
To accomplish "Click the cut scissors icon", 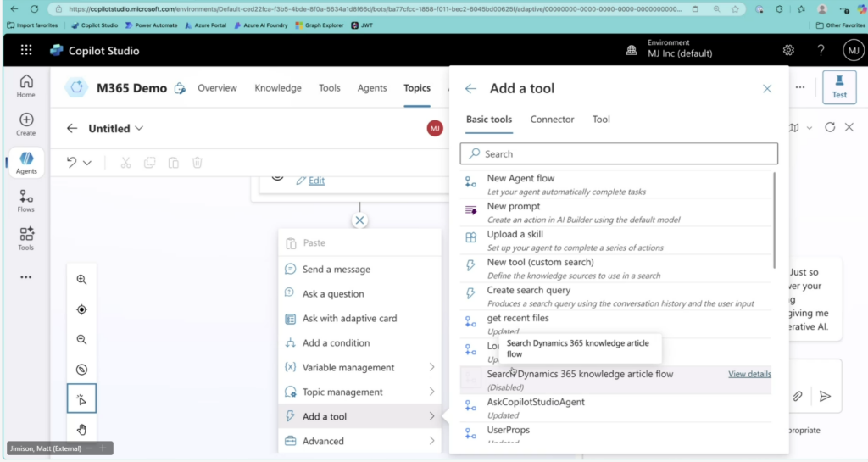I will tap(125, 162).
